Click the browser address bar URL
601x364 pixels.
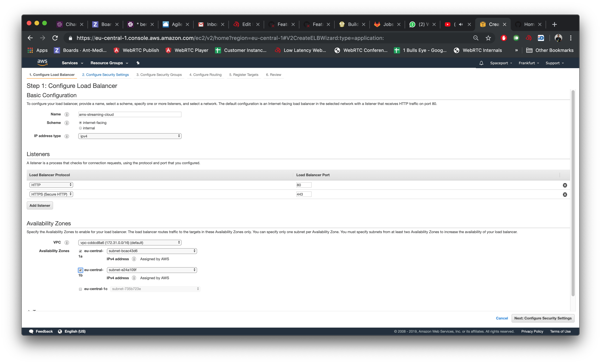230,38
